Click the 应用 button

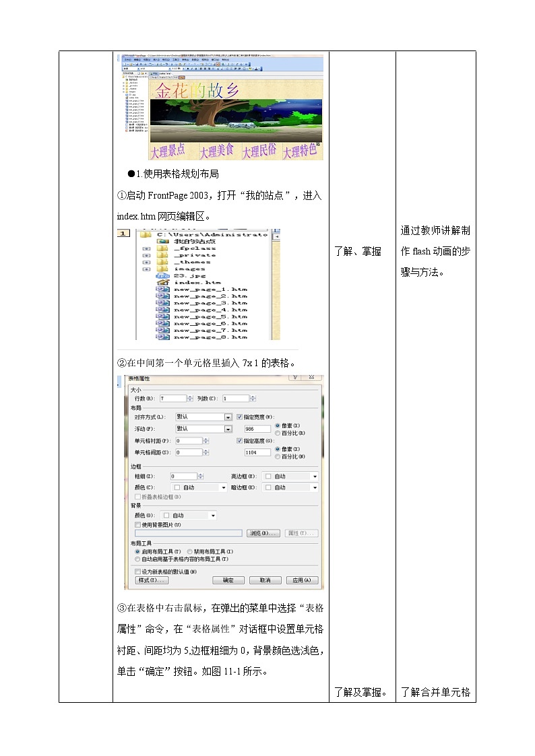(x=302, y=580)
